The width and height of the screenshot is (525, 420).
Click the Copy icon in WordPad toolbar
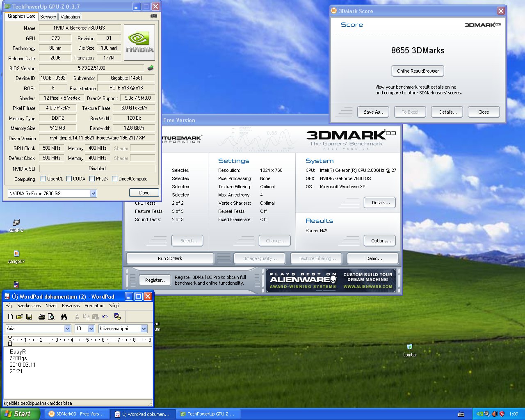click(x=86, y=317)
